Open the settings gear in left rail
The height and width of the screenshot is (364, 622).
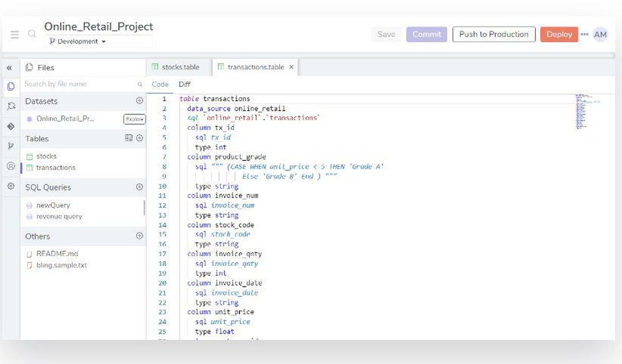click(x=11, y=186)
